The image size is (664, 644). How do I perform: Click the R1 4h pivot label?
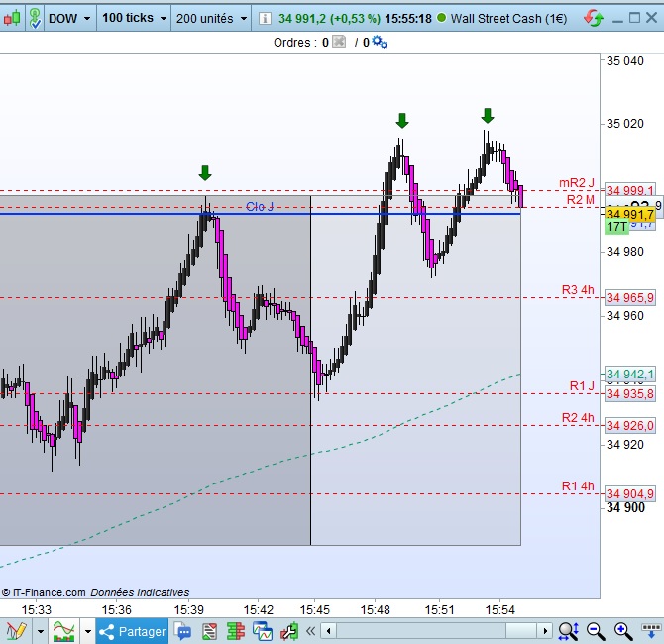[x=578, y=485]
